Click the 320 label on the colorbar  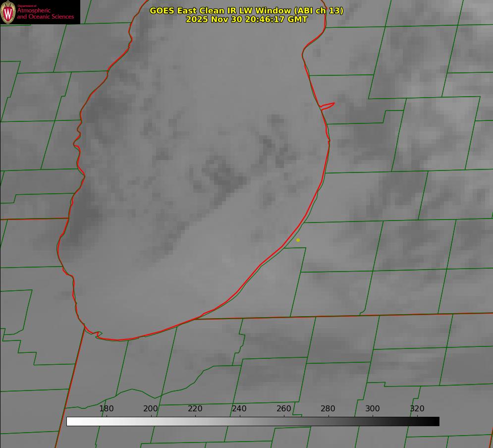click(x=417, y=408)
